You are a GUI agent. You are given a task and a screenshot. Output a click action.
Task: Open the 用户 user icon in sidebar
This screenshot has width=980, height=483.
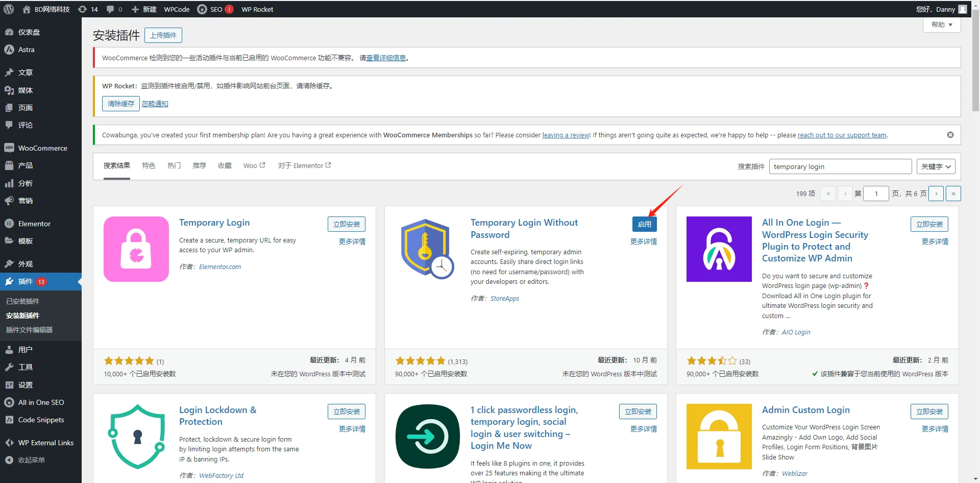tap(9, 350)
